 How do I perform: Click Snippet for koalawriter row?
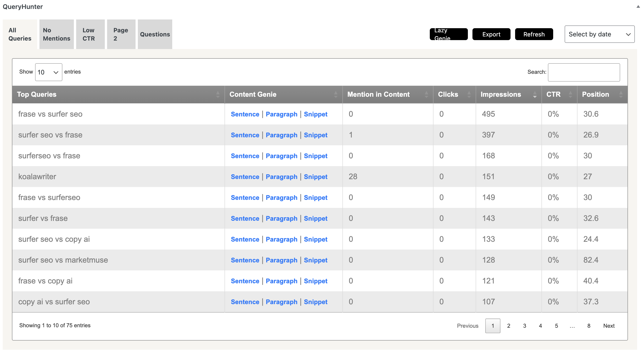point(316,177)
